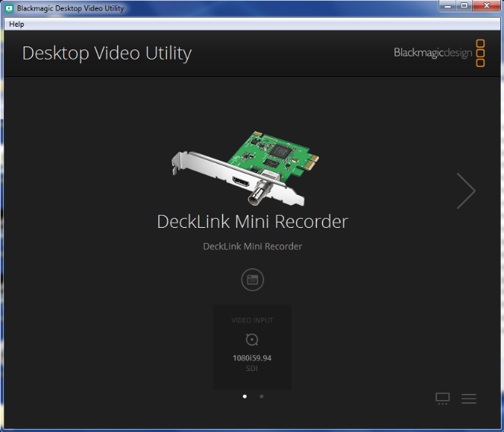Minimize the Blackmagic Desktop Video Utility window

click(x=447, y=6)
